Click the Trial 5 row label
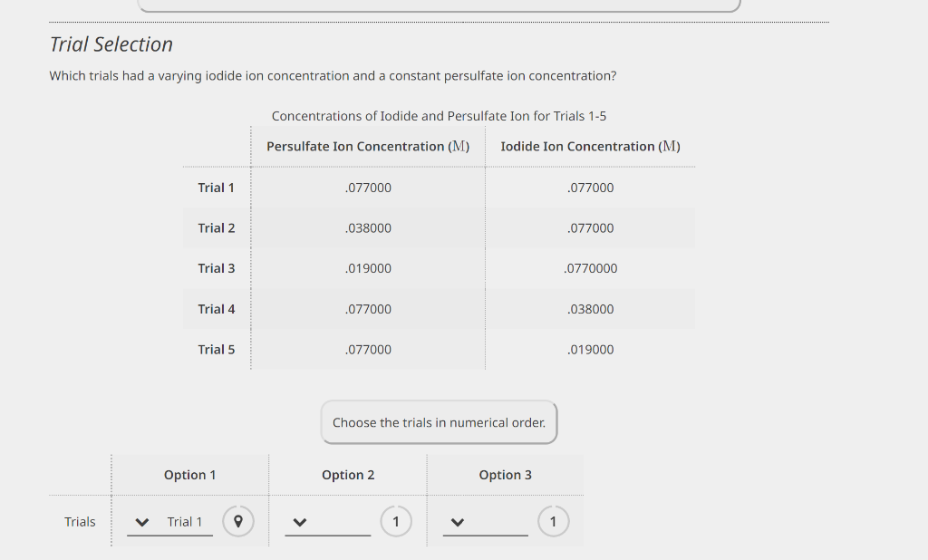This screenshot has height=560, width=928. point(217,349)
